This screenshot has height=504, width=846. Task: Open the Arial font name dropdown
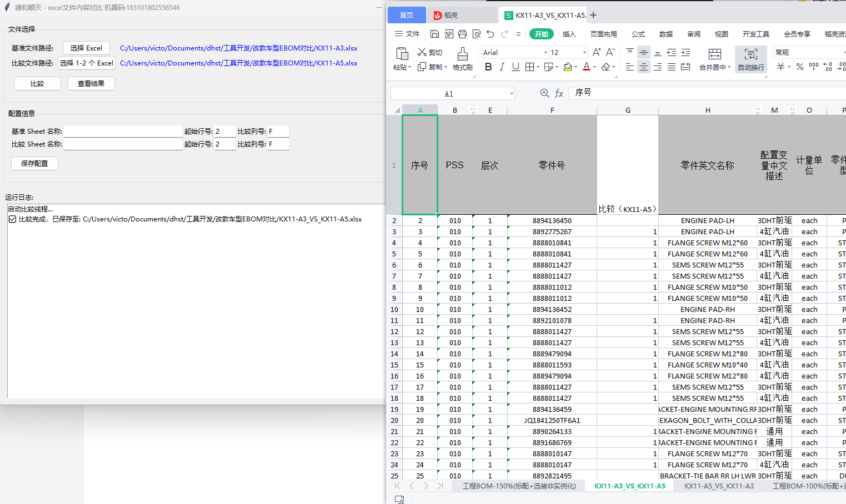pos(545,53)
